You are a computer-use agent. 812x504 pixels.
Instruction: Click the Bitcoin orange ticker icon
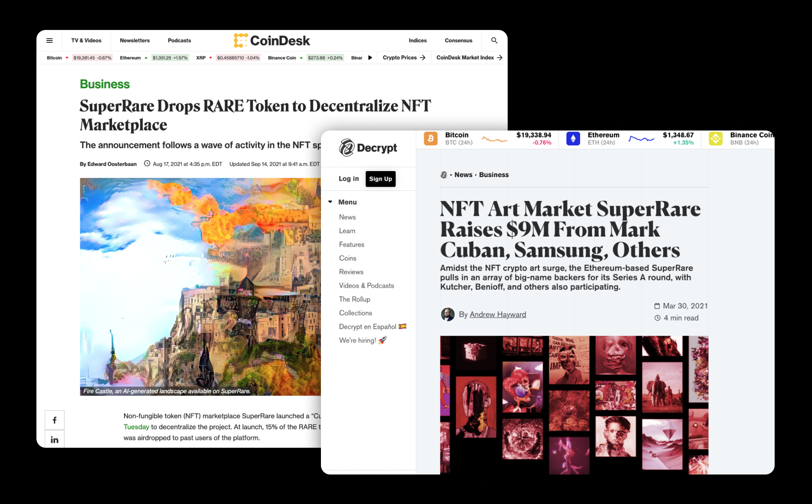(431, 138)
